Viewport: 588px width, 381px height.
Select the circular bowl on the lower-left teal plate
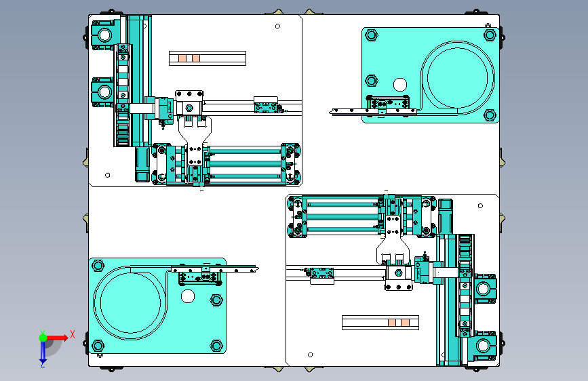pos(130,302)
